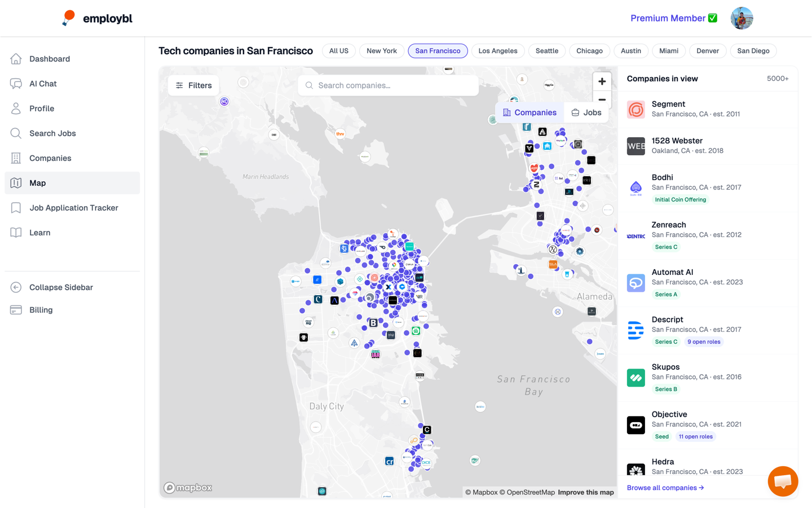Screen dimensions: 812x508
Task: Switch the map to Austin
Action: click(x=631, y=51)
